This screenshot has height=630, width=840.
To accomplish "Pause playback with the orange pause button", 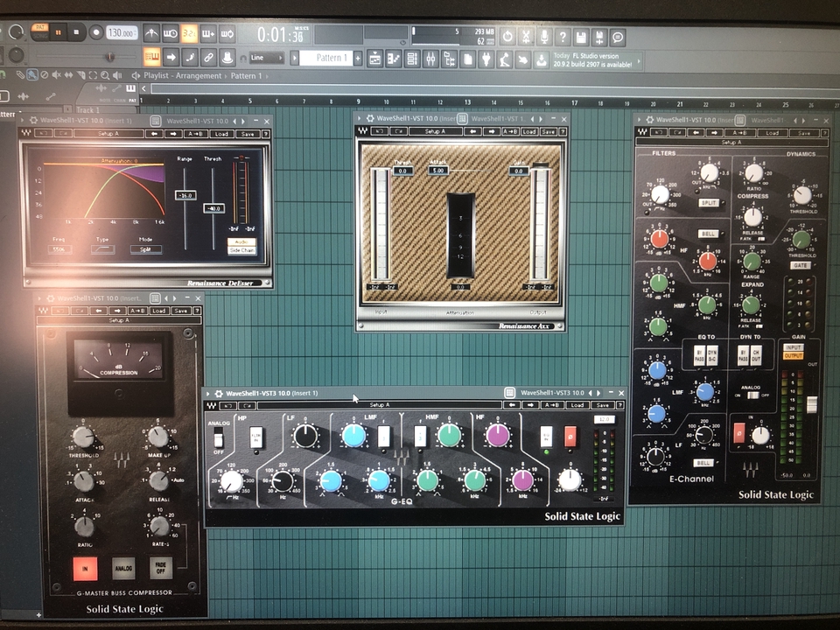I will [x=59, y=32].
